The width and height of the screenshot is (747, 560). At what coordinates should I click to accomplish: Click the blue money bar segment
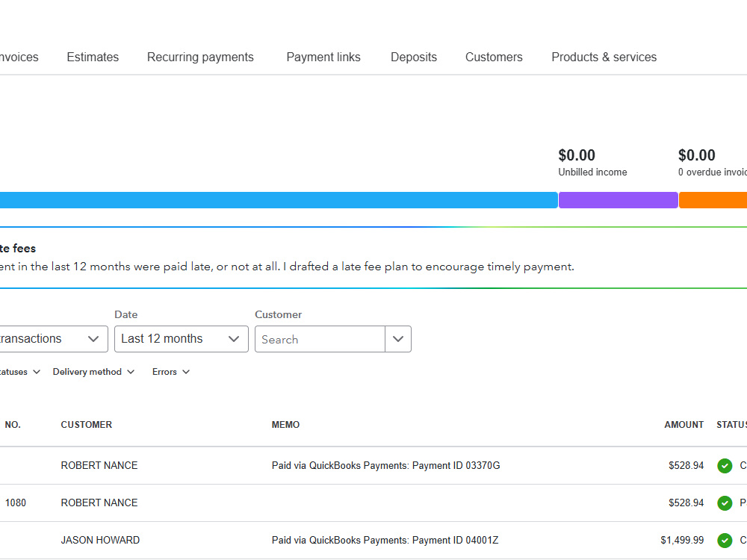click(279, 200)
